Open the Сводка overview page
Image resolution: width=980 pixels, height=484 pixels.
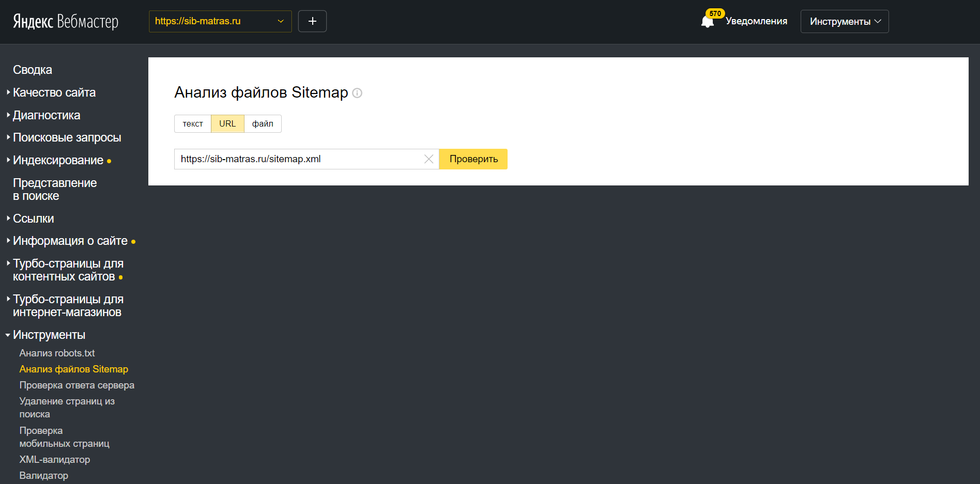pyautogui.click(x=32, y=70)
